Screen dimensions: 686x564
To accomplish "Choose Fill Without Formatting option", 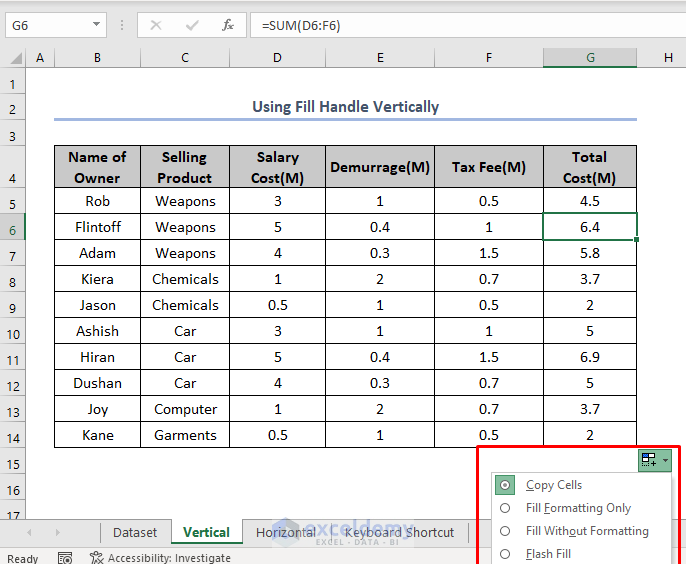I will tap(587, 531).
